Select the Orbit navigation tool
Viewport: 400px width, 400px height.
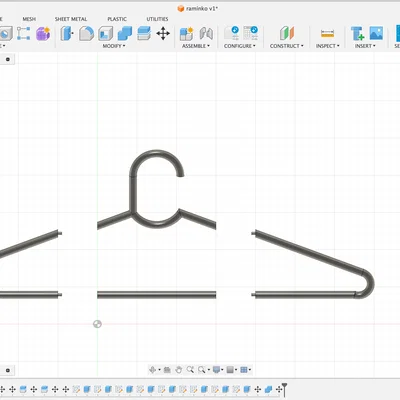152,370
